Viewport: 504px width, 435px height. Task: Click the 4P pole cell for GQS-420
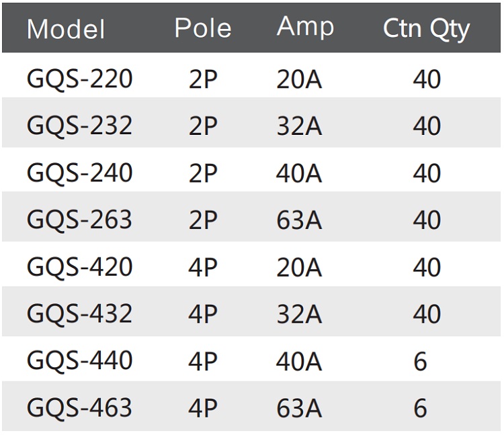click(203, 268)
